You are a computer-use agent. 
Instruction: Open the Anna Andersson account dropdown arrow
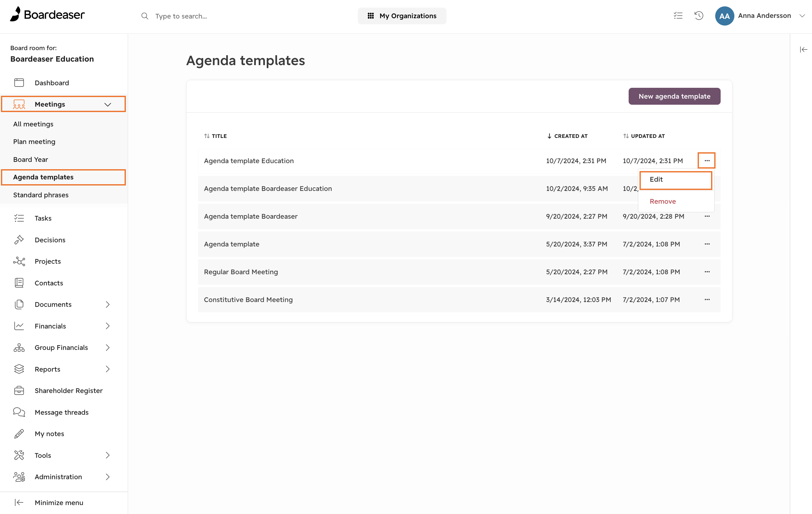tap(802, 16)
